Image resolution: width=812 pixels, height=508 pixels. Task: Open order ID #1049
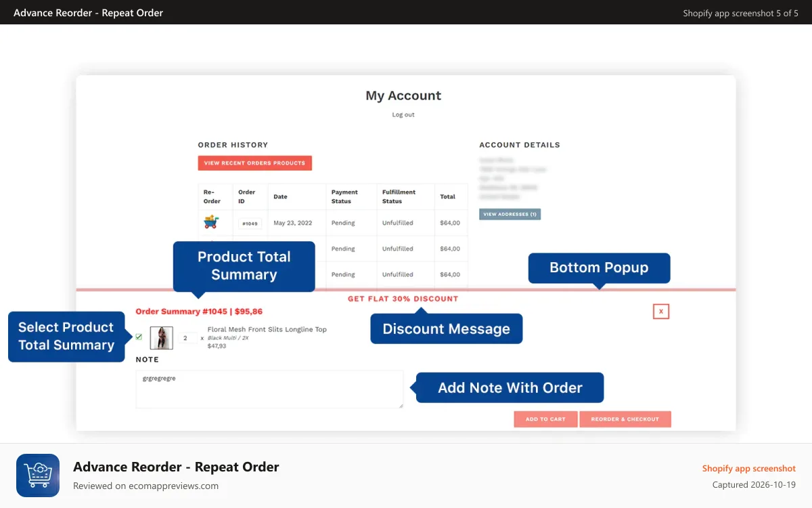coord(250,224)
